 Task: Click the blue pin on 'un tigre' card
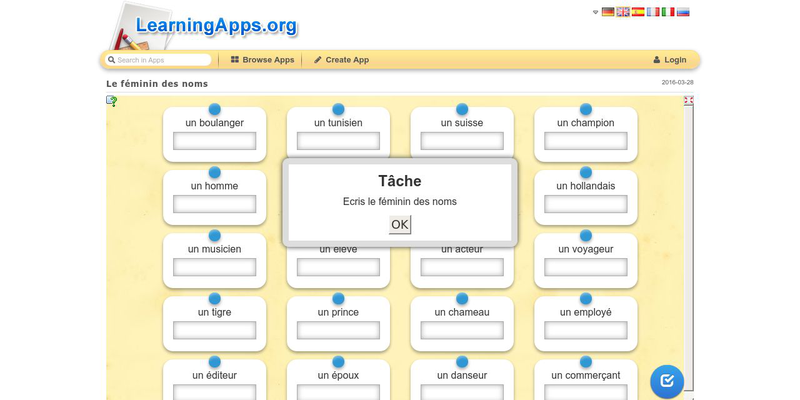click(x=214, y=298)
